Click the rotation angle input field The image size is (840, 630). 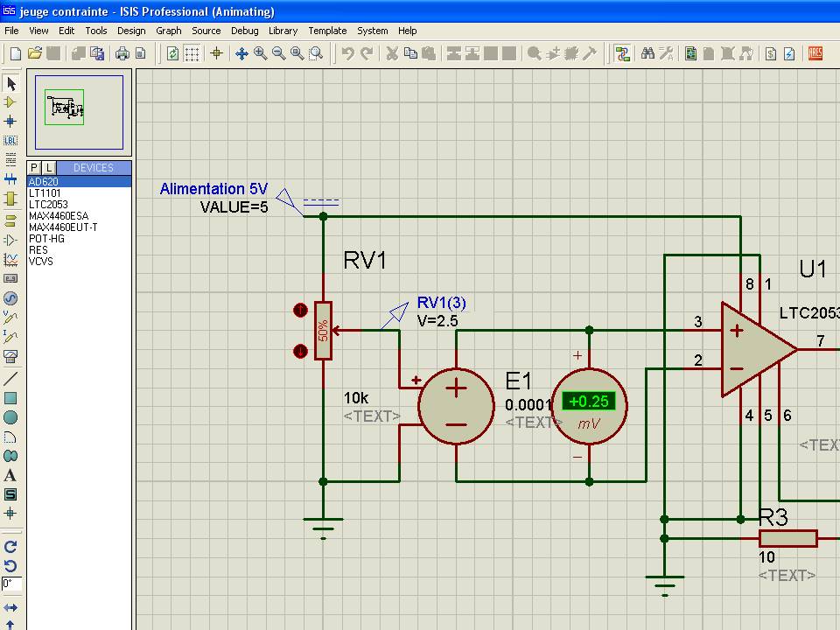(11, 584)
